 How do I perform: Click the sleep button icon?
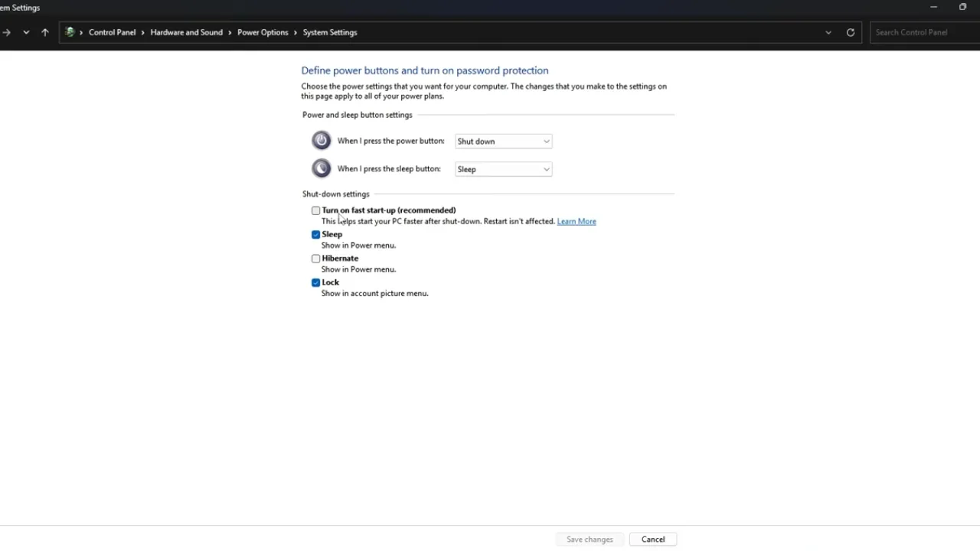pos(321,168)
